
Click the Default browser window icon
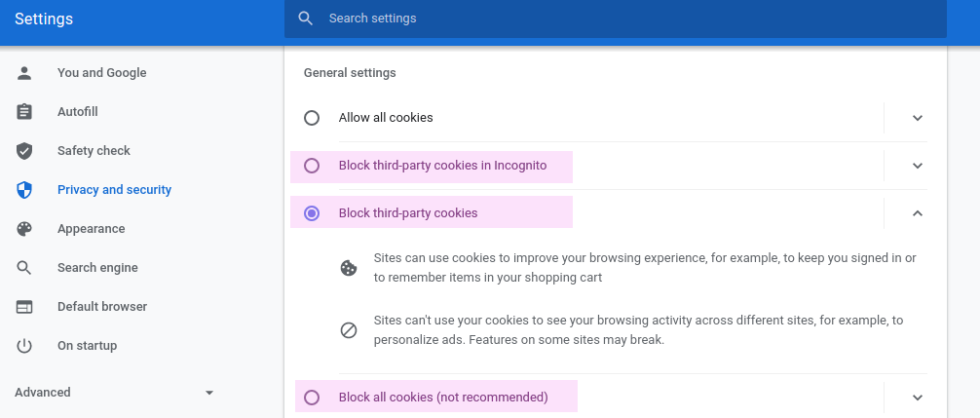pyautogui.click(x=24, y=307)
